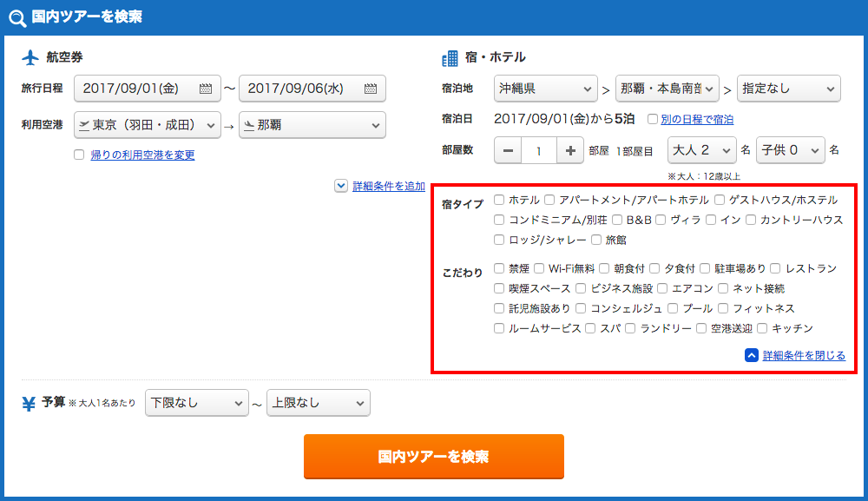Open the return date calendar icon
This screenshot has height=501, width=868.
[x=371, y=89]
